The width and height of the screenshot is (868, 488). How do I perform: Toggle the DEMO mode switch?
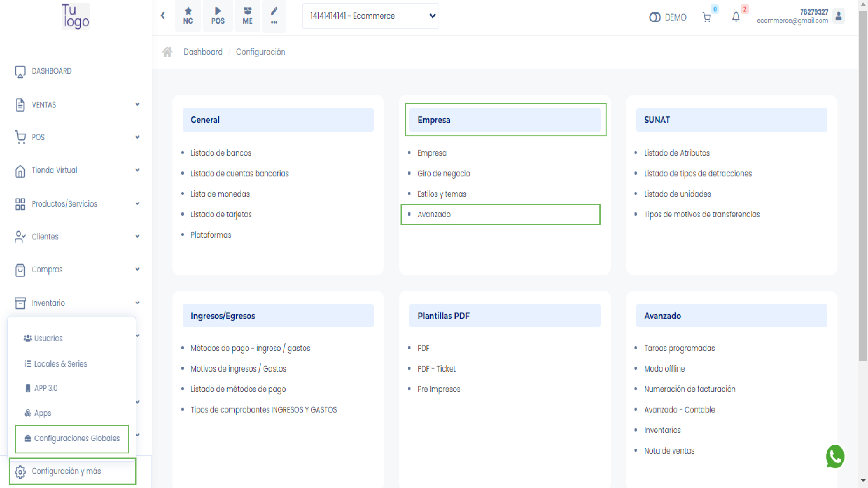[655, 17]
